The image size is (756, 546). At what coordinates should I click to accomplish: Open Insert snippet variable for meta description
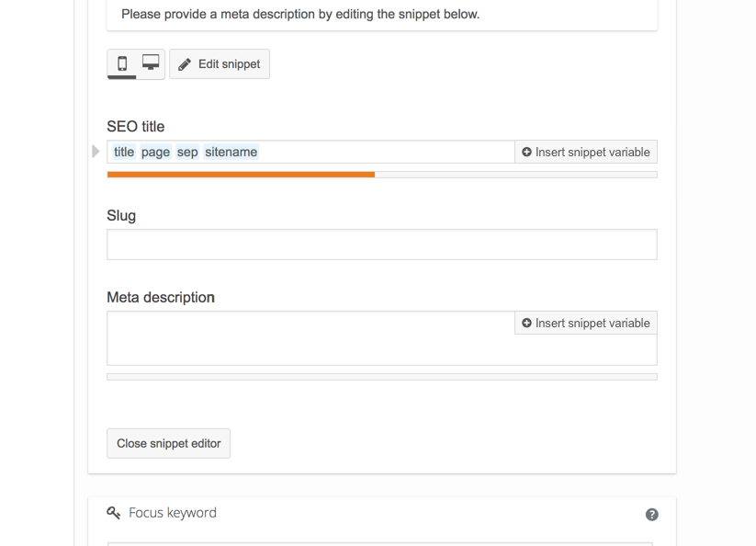(586, 323)
